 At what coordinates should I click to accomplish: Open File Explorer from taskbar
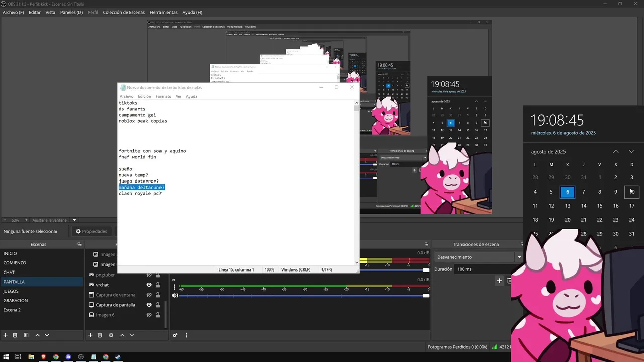tap(31, 357)
